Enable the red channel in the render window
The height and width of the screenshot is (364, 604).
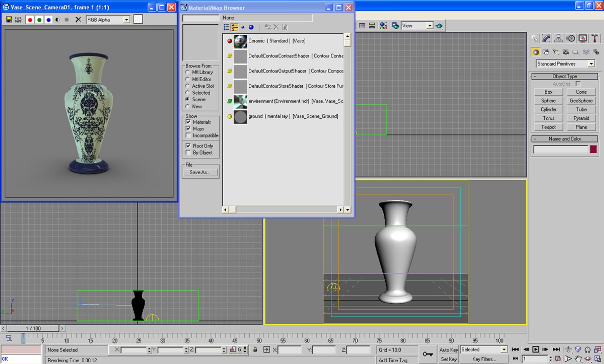[x=30, y=20]
